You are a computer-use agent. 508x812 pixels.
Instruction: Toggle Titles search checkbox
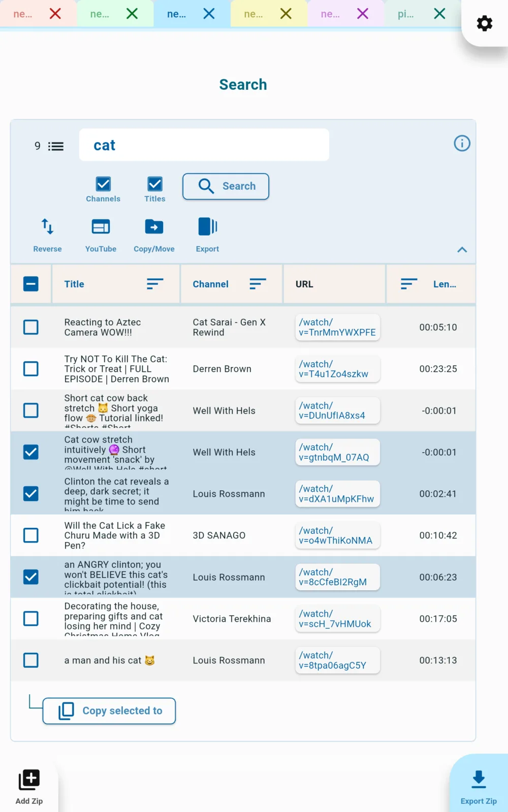tap(155, 184)
